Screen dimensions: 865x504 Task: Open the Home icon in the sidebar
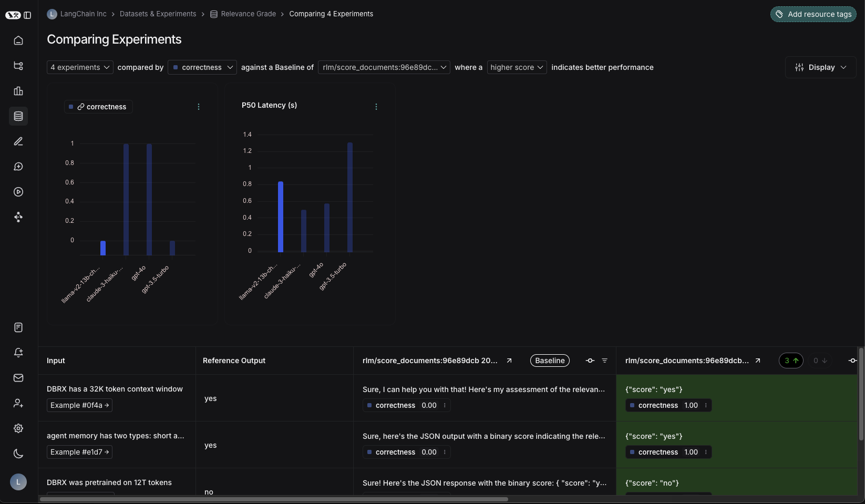tap(18, 40)
